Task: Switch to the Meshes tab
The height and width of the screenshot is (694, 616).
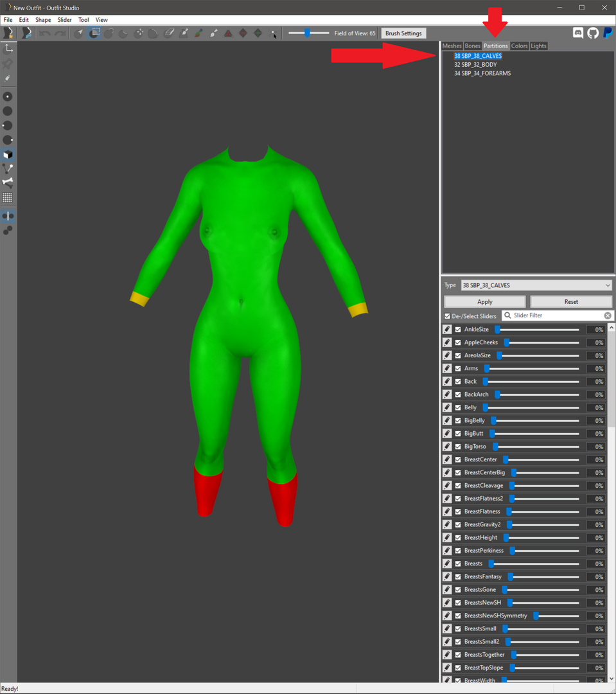Action: point(452,46)
